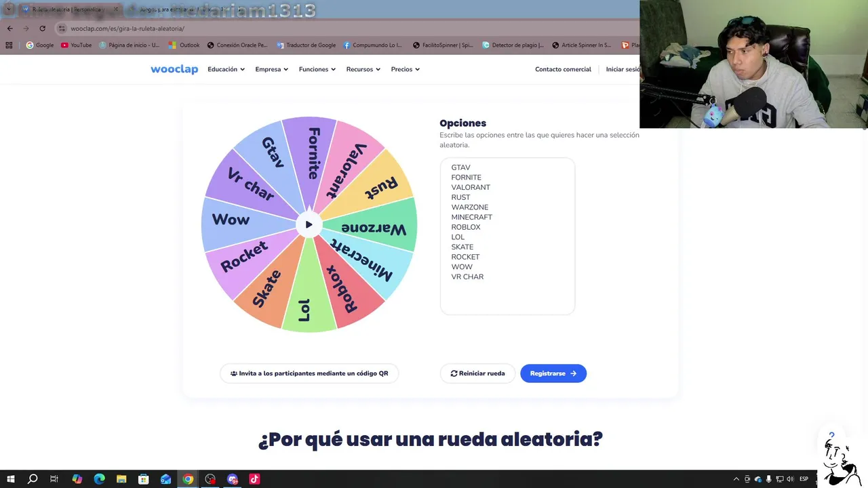
Task: Open the Article Spinner bookmark
Action: pos(582,45)
